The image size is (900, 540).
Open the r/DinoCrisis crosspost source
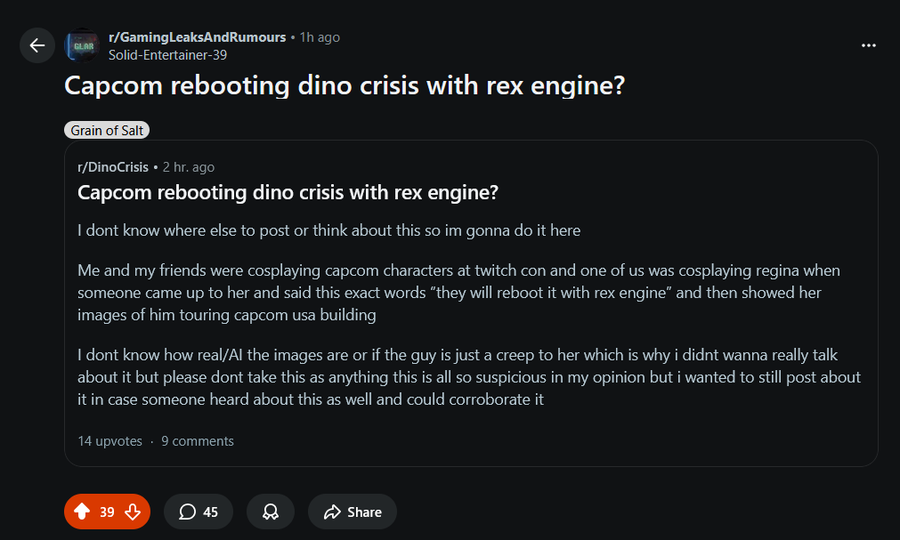tap(112, 167)
